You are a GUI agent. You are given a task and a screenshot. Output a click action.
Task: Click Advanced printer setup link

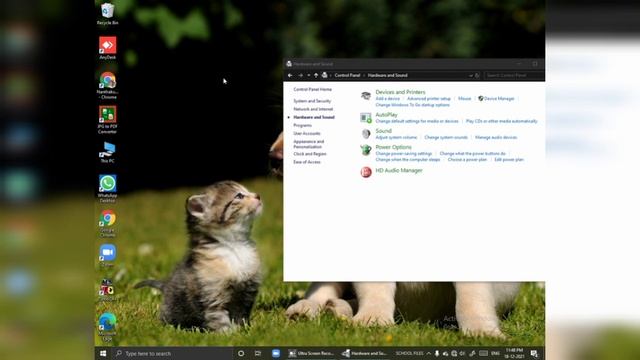(x=429, y=99)
